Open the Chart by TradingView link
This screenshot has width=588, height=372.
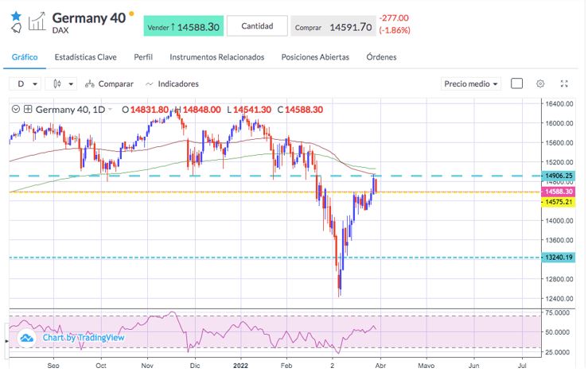click(84, 338)
